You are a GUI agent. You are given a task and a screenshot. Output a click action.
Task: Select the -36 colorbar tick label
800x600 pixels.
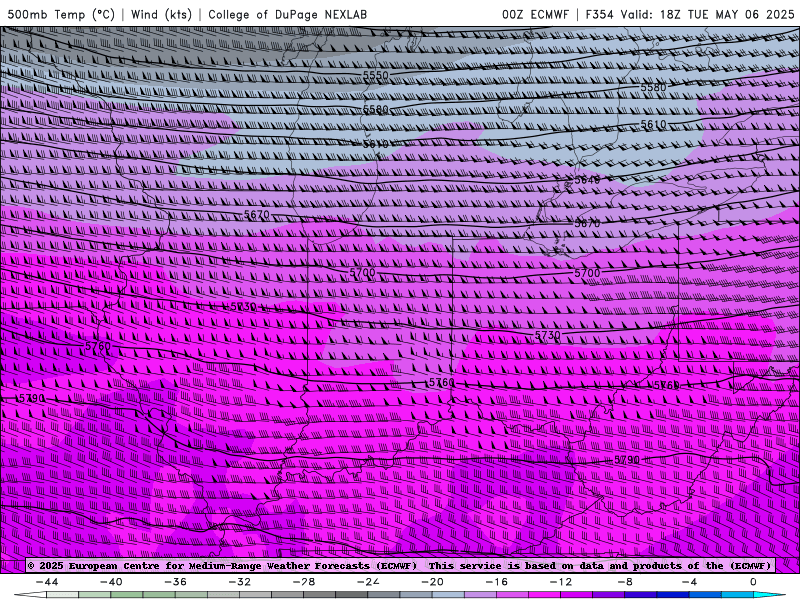coord(176,582)
